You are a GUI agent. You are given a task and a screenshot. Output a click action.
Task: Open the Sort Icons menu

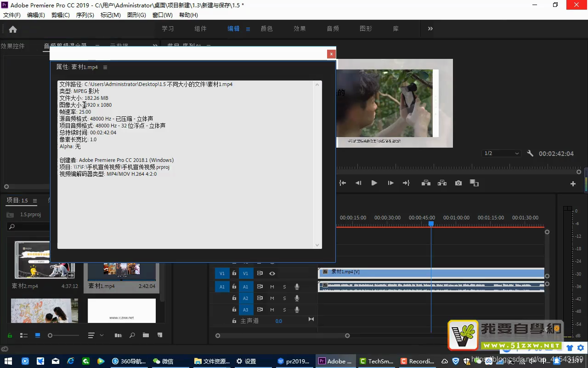pyautogui.click(x=91, y=335)
